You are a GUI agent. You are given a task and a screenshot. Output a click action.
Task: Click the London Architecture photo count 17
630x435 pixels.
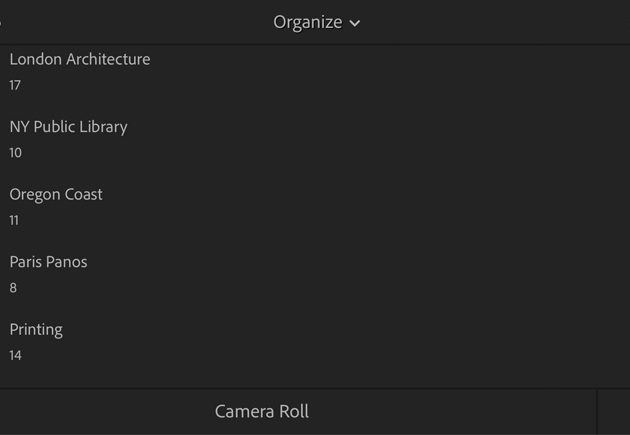[x=15, y=85]
